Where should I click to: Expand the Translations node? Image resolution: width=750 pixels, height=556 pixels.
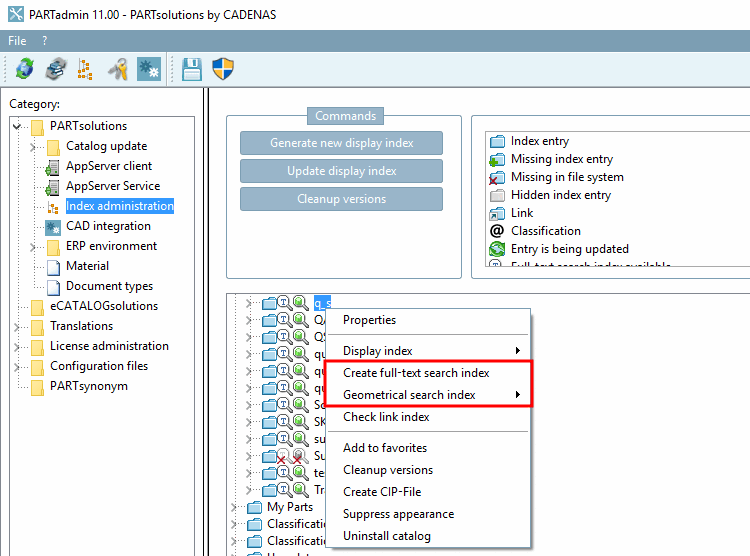point(17,327)
